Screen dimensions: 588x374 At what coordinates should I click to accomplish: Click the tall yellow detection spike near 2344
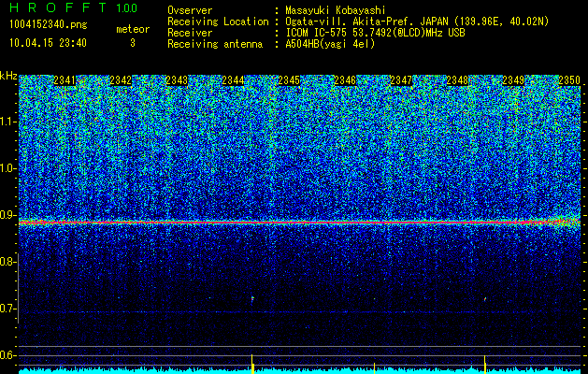[252, 364]
